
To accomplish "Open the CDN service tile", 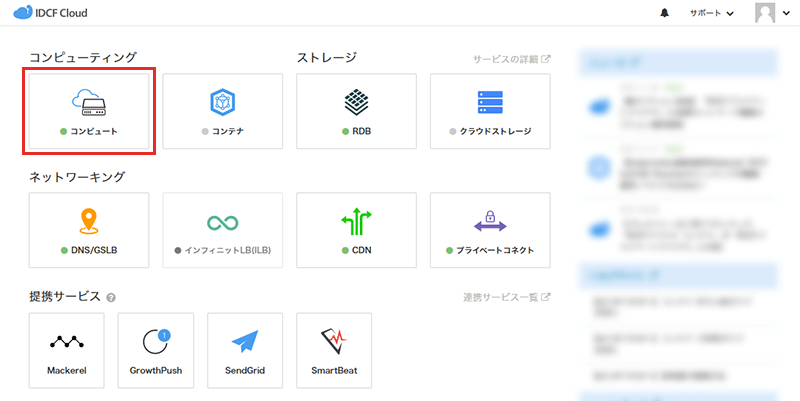I will [356, 230].
